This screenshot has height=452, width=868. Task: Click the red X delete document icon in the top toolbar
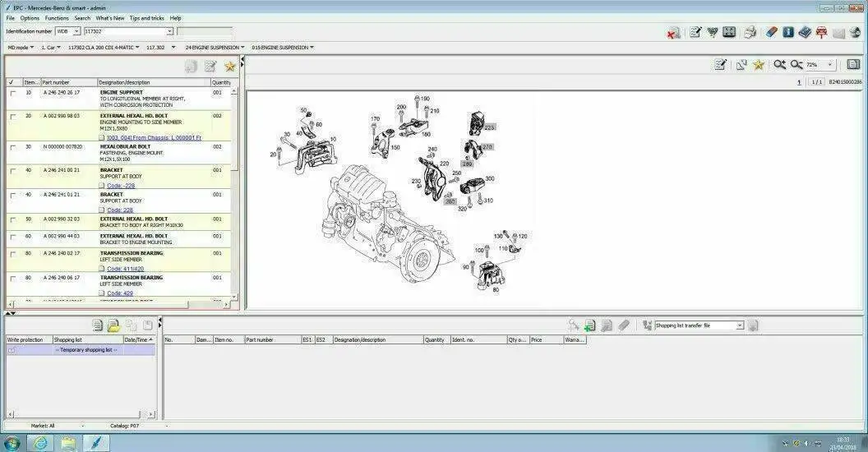point(673,33)
